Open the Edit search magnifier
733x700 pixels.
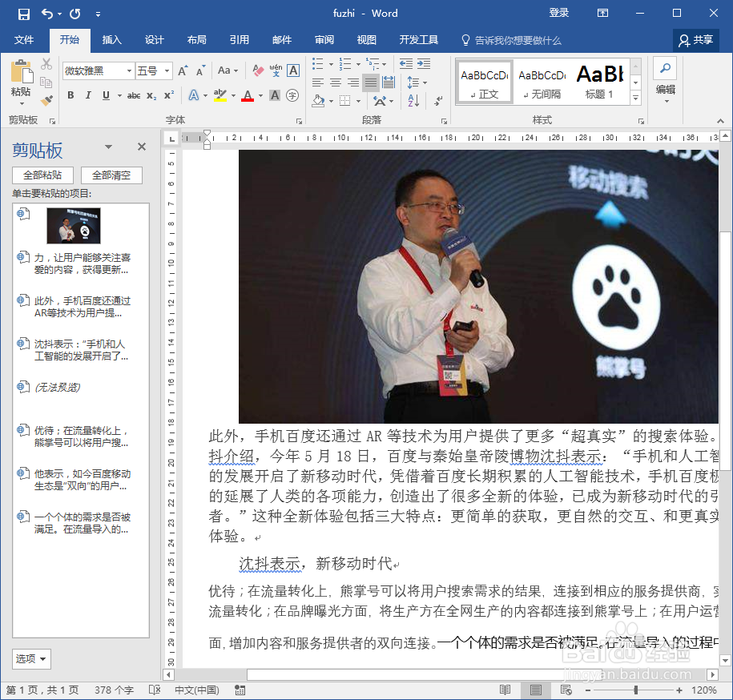[665, 69]
